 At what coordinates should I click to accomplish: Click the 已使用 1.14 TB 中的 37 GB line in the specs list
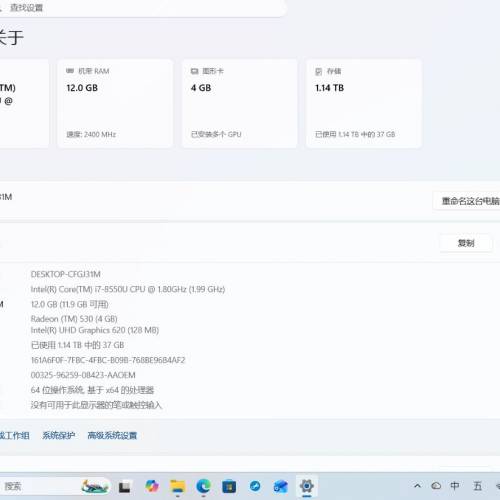coord(77,345)
